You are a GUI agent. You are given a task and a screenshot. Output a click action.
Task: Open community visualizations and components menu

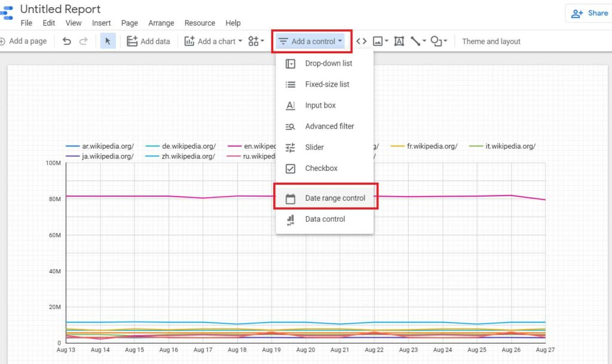pyautogui.click(x=256, y=41)
